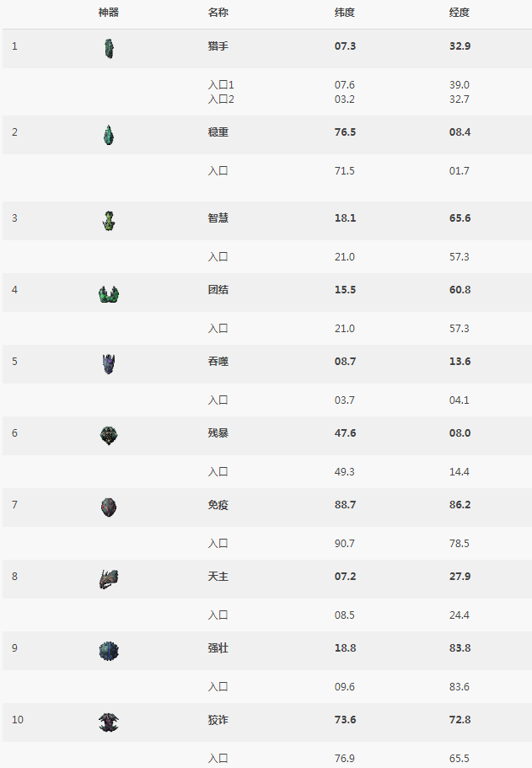Click the 团结 artifact icon
Viewport: 532px width, 768px height.
coord(108,293)
